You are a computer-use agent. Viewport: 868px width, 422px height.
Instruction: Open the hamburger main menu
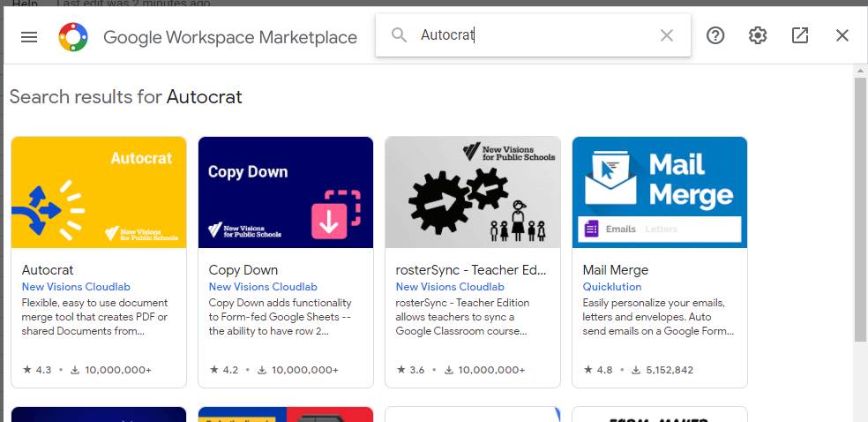(x=29, y=37)
